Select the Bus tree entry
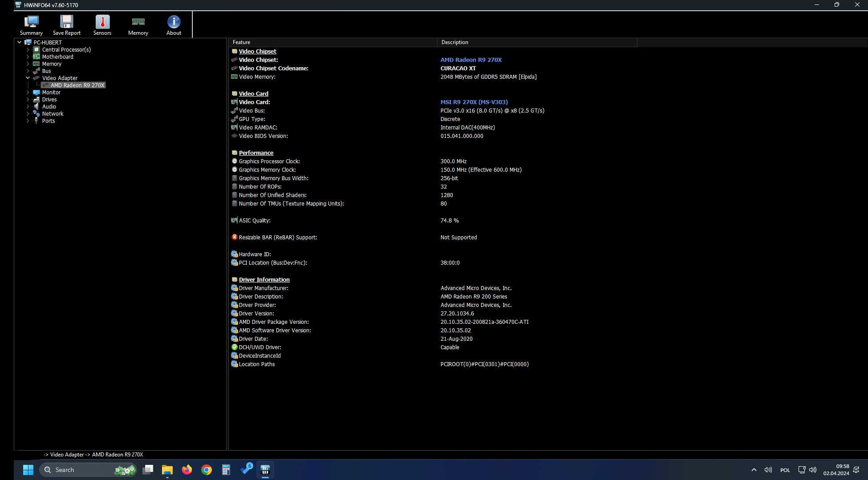This screenshot has height=480, width=868. [x=46, y=71]
